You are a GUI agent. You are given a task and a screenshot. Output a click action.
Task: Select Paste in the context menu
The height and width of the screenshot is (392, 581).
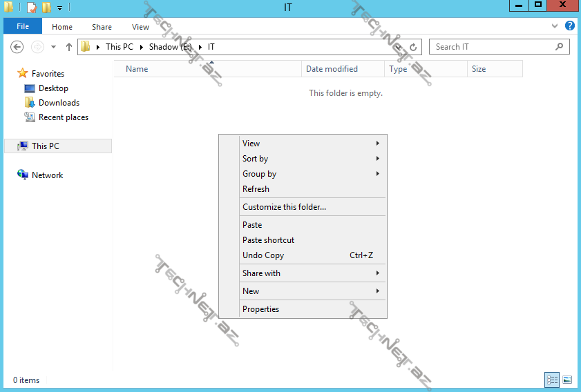point(252,225)
